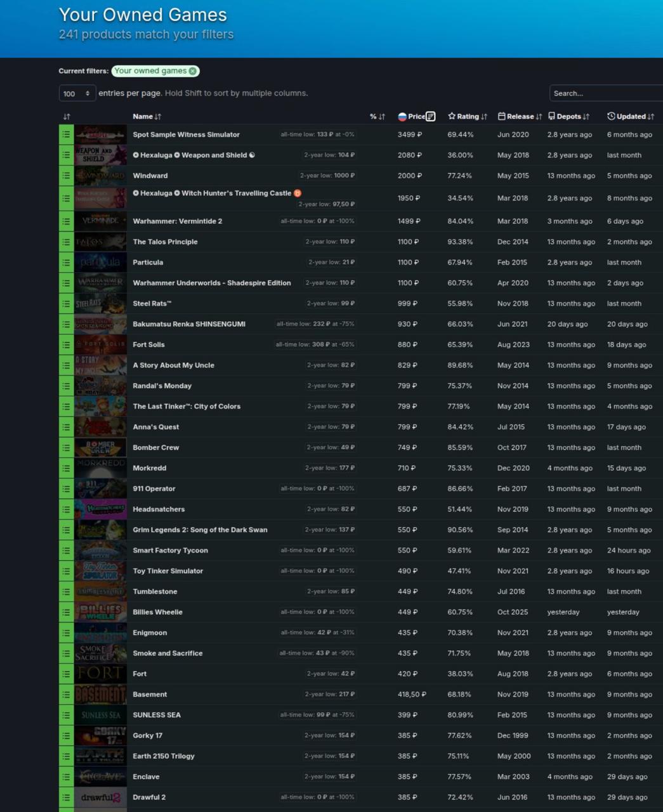Screen dimensions: 663x812
Task: Click the green list icon for The Talos Principle
Action: coord(66,242)
